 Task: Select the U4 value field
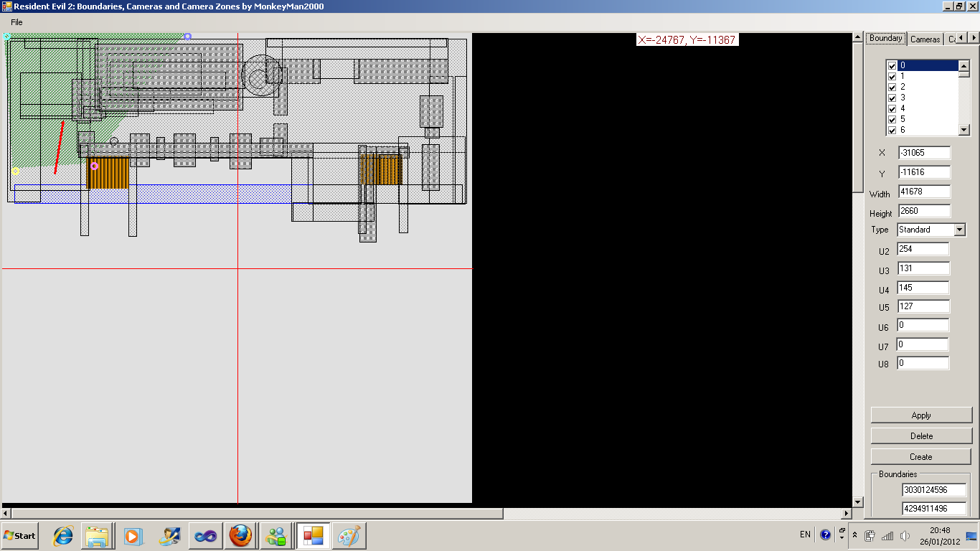(x=923, y=288)
